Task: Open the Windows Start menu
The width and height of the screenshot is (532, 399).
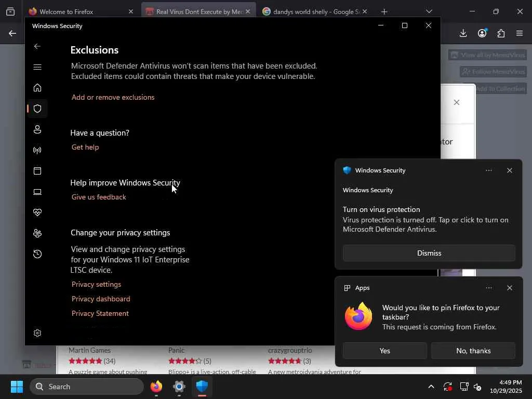Action: pos(17,387)
